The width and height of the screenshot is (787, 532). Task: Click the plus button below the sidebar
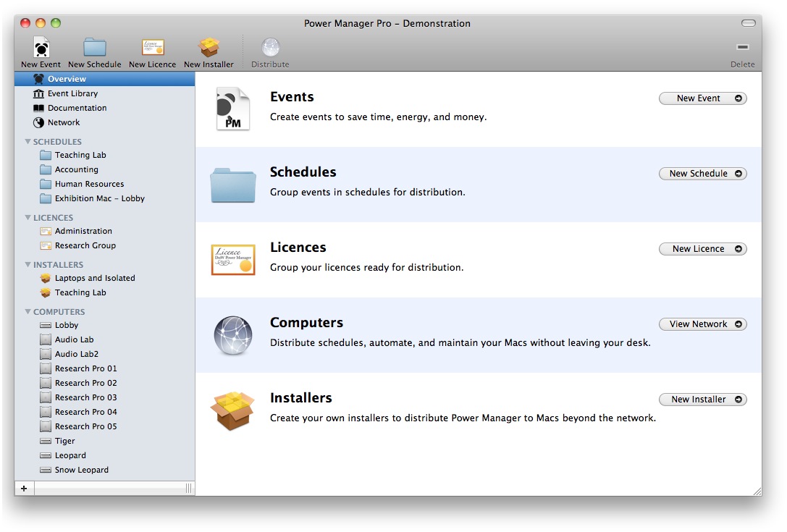point(24,489)
